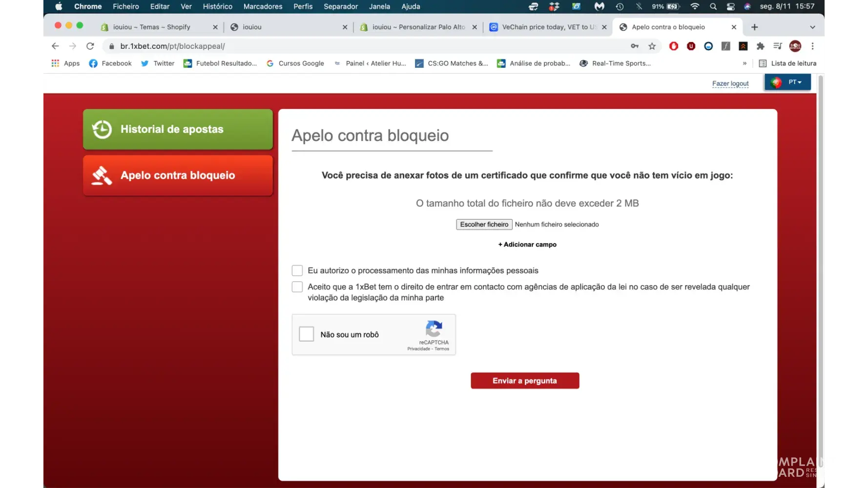
Task: Open the Apple menu
Action: [59, 6]
